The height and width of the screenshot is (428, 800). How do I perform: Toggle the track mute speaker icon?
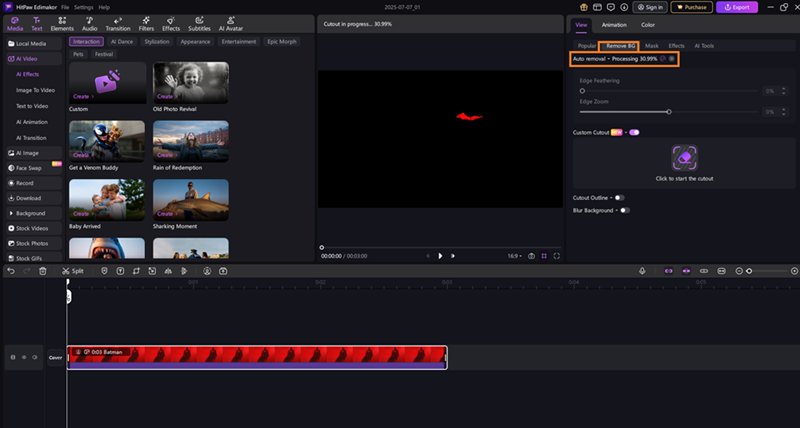tap(35, 358)
